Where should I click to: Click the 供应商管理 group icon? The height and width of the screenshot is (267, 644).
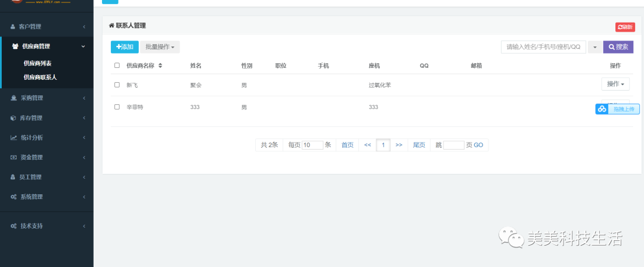click(x=15, y=46)
